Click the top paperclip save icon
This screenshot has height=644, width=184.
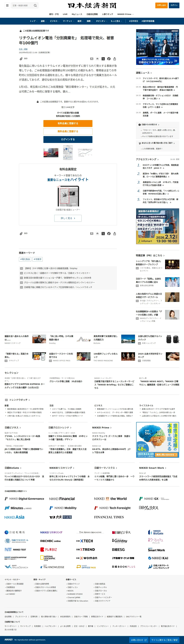click(21, 59)
